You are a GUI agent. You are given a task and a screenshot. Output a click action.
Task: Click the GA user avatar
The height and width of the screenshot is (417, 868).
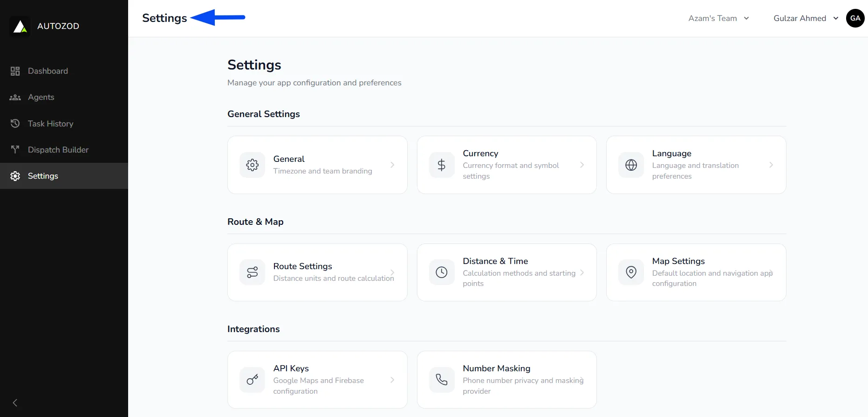click(x=855, y=18)
